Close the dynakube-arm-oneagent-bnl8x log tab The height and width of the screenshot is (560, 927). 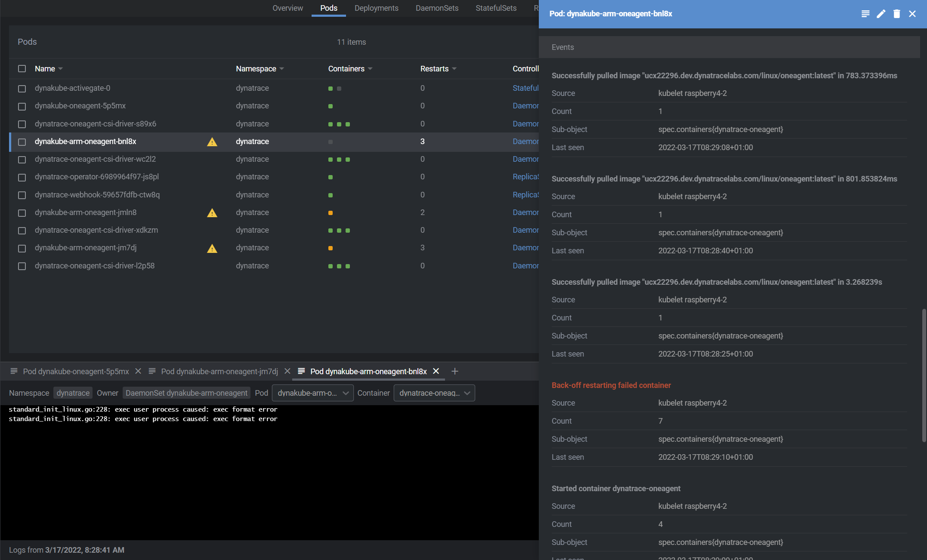click(x=436, y=371)
